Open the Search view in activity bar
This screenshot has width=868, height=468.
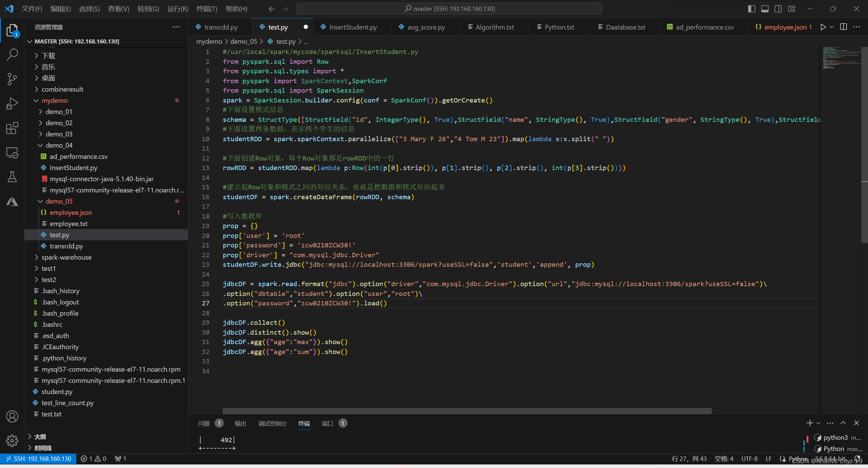click(12, 54)
